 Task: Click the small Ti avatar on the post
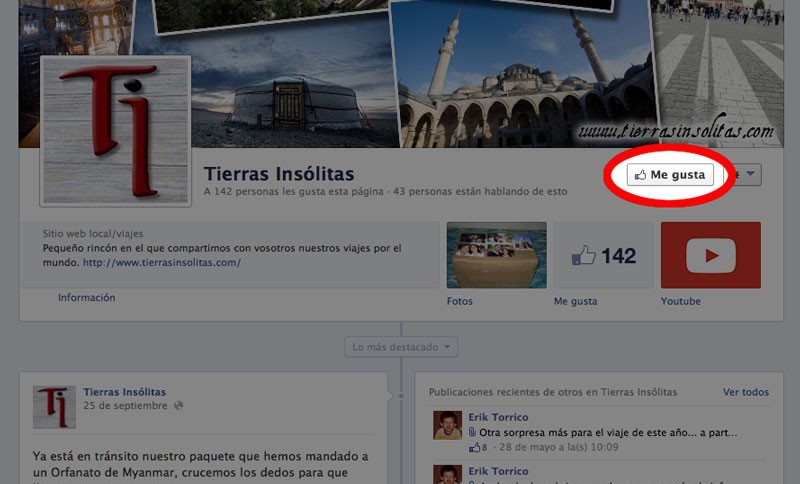point(55,407)
